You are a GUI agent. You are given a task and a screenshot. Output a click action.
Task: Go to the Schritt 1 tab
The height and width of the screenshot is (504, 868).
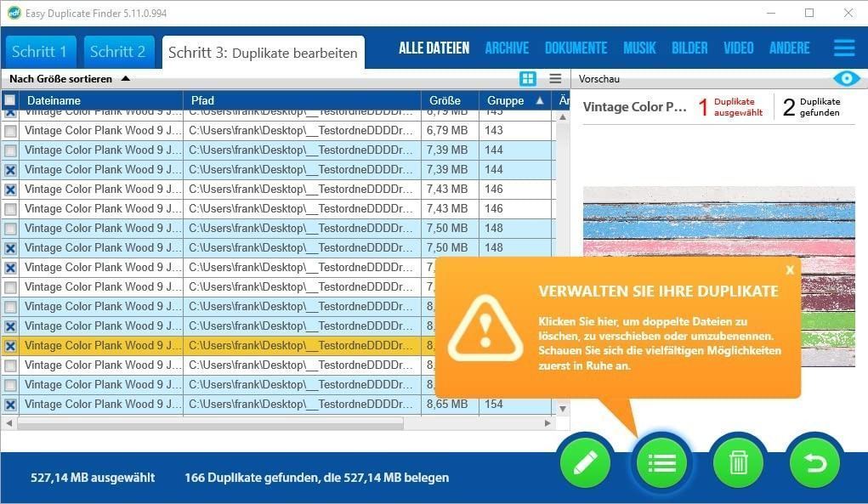pos(41,53)
